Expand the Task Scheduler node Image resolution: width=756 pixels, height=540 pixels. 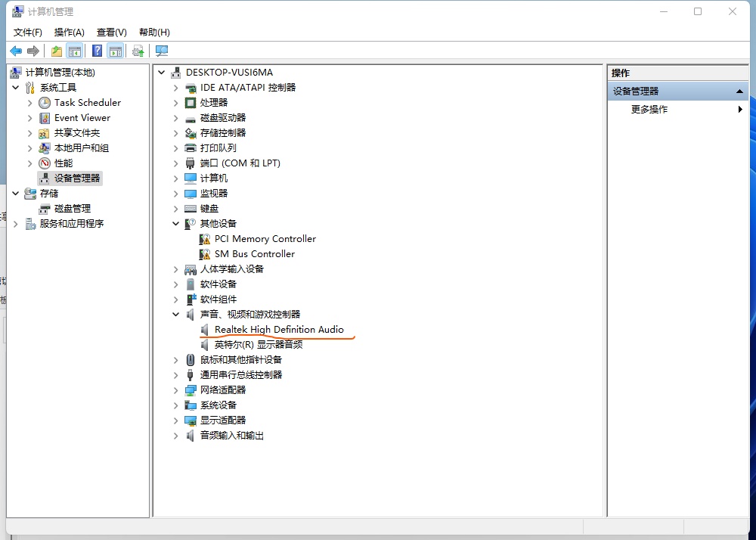30,103
